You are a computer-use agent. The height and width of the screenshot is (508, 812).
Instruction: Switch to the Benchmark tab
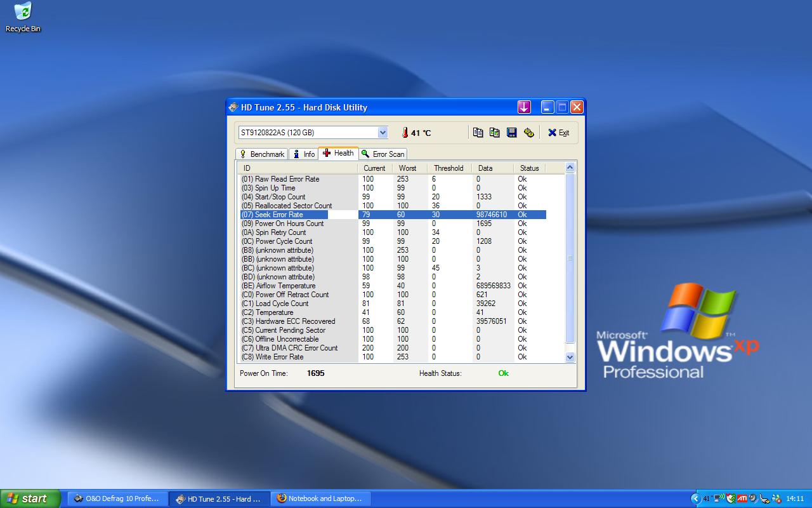pyautogui.click(x=261, y=154)
